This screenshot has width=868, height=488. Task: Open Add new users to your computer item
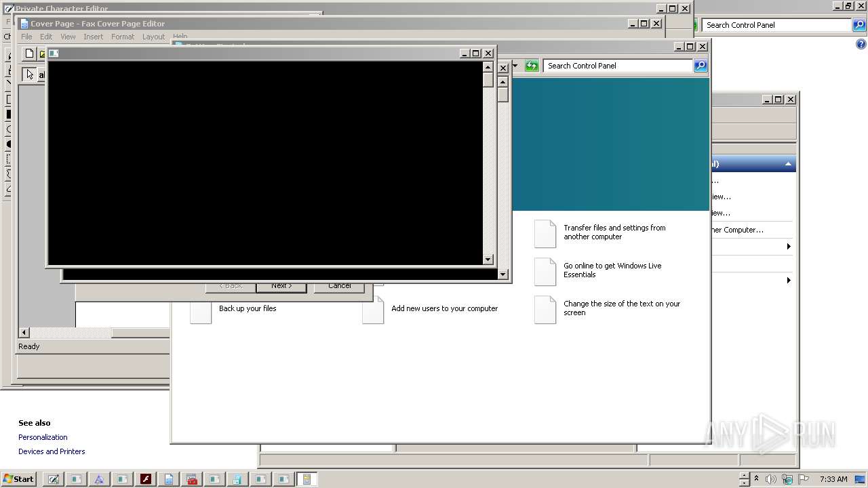click(444, 308)
